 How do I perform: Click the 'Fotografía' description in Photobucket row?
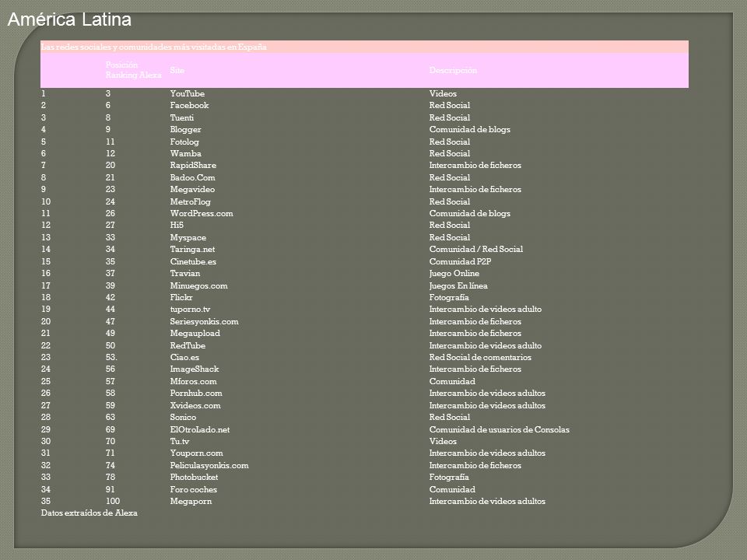(x=449, y=477)
